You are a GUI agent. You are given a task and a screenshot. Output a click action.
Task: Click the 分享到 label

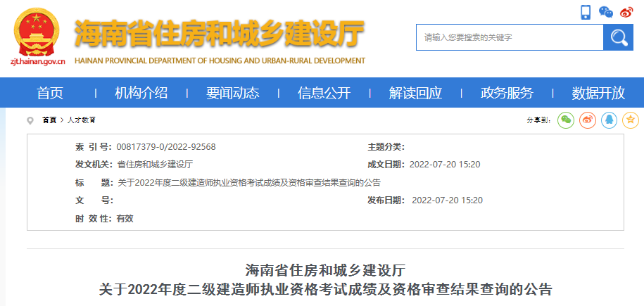pyautogui.click(x=539, y=120)
